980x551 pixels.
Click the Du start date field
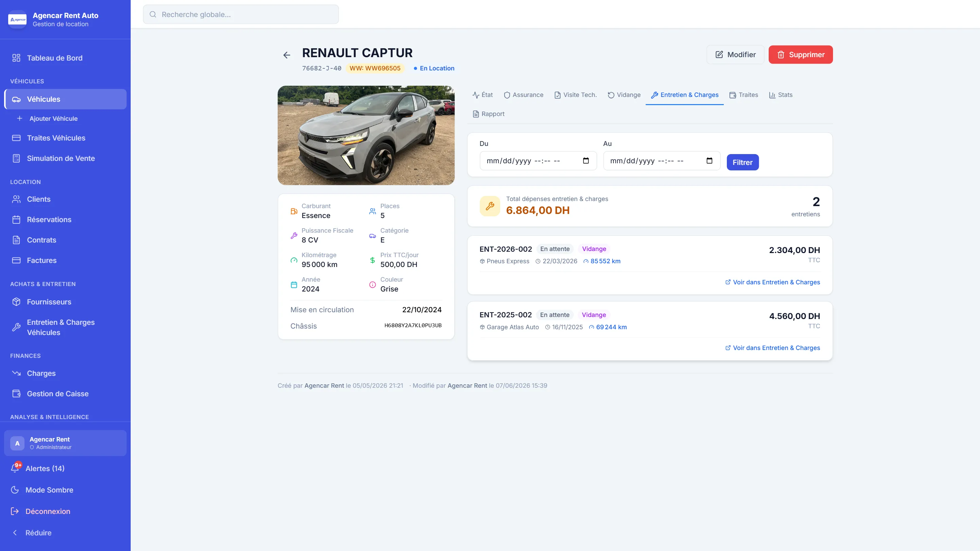[x=538, y=161]
